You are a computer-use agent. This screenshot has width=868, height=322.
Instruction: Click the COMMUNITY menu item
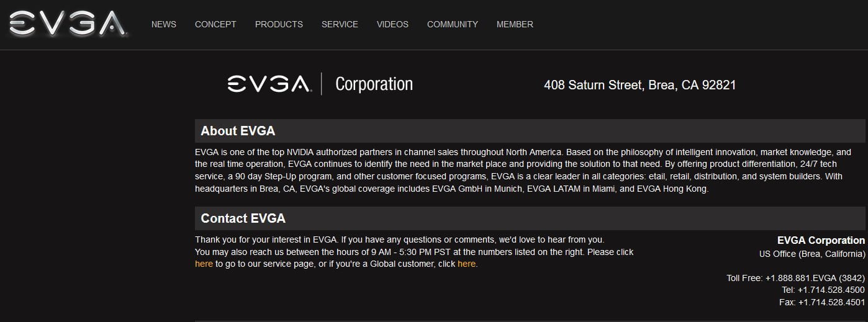(x=453, y=24)
